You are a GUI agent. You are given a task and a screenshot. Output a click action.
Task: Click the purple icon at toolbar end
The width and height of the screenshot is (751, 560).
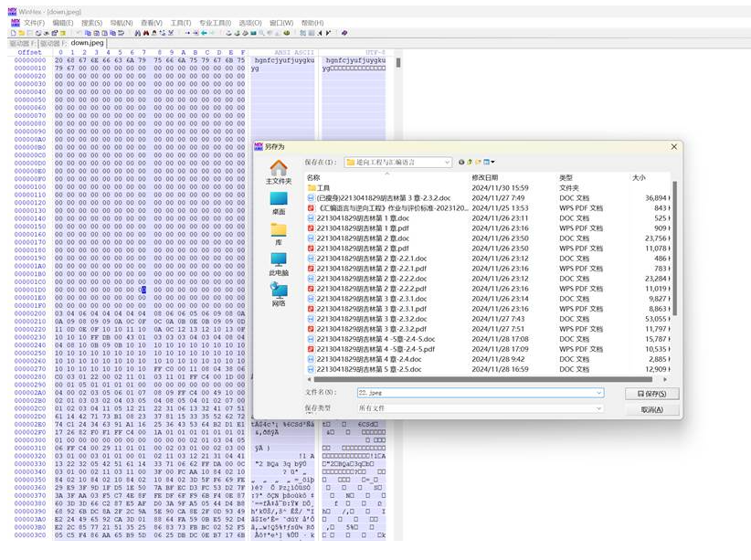(x=344, y=33)
